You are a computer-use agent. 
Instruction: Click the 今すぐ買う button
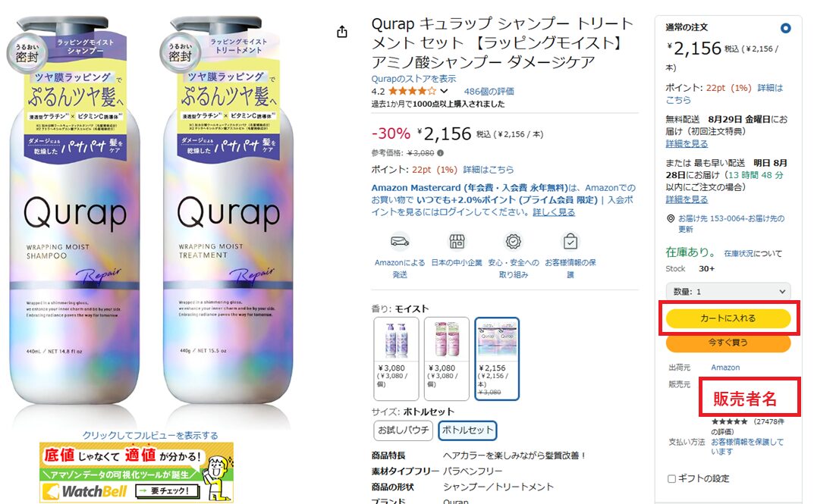728,343
